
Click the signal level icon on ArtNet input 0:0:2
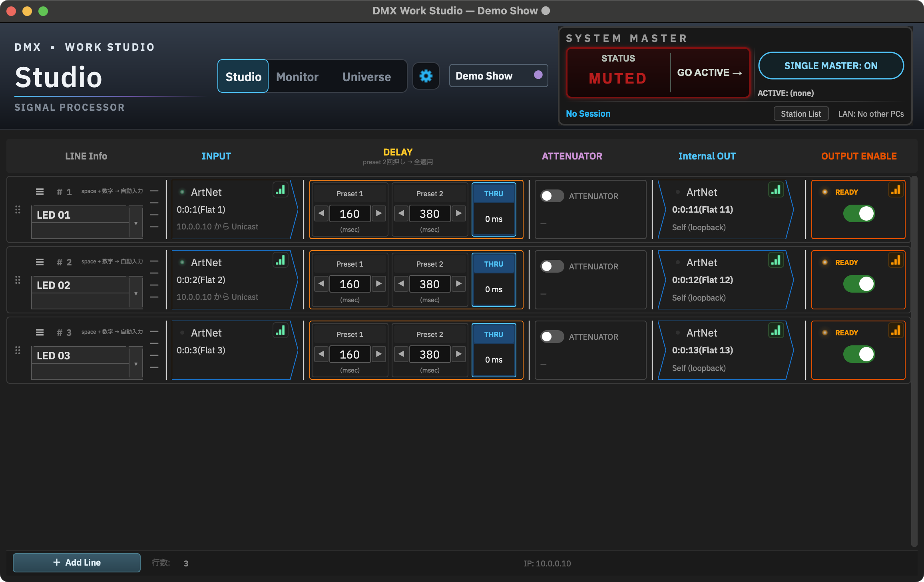click(281, 260)
